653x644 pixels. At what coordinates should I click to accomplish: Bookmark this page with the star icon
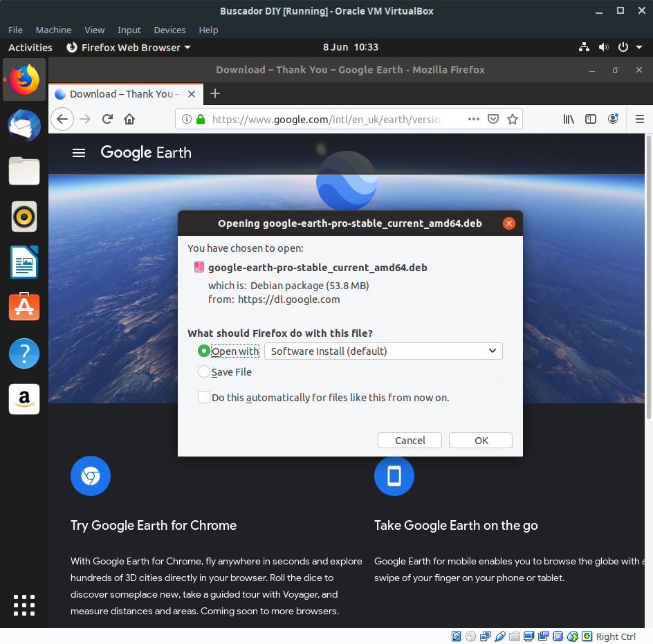coord(513,119)
